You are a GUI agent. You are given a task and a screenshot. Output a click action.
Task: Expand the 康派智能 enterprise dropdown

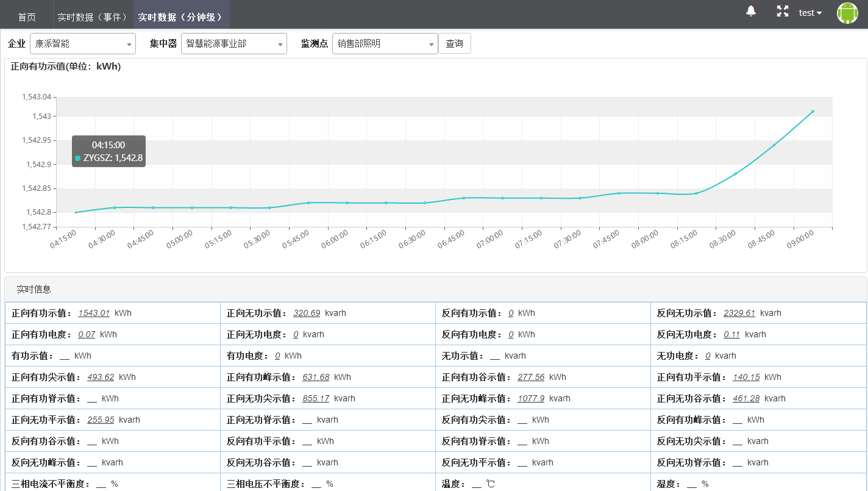(x=83, y=44)
